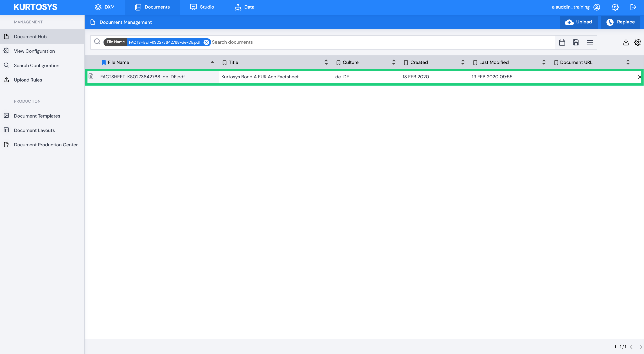
Task: Click the logout icon
Action: tap(633, 7)
